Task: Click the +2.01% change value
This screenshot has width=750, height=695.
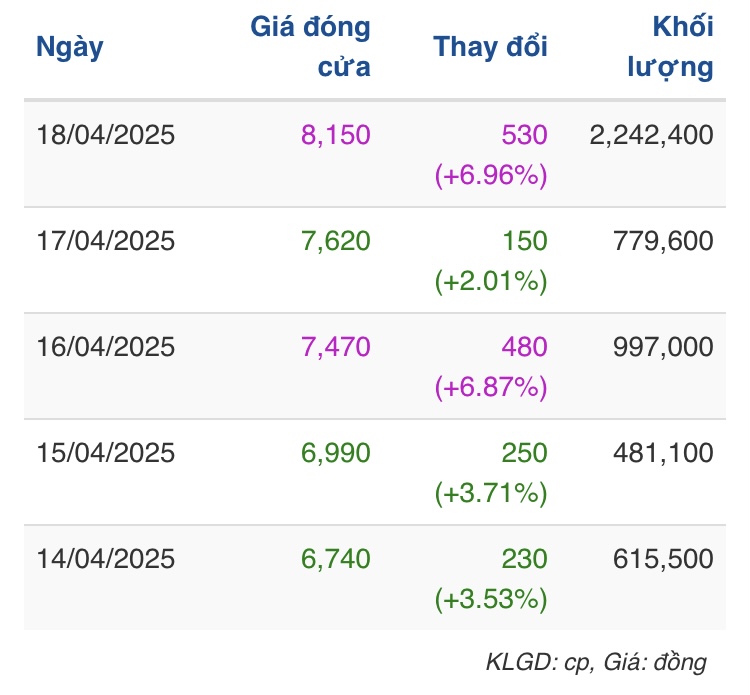Action: click(491, 282)
